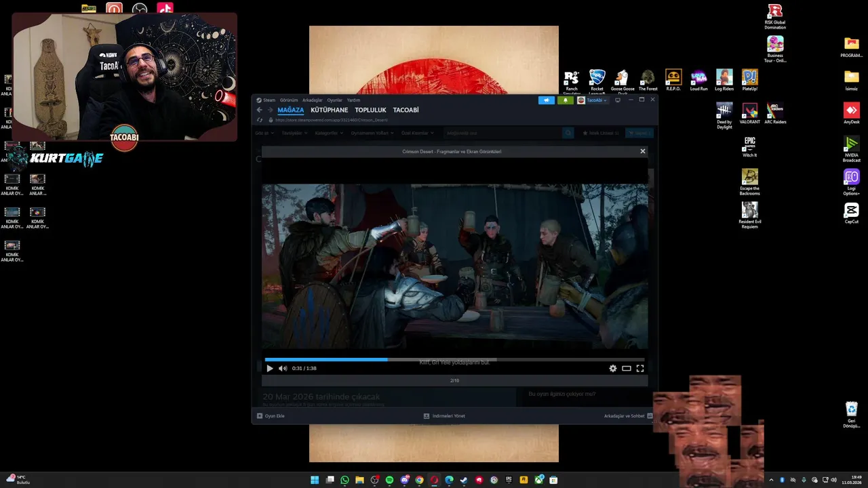Open the Arkadaşlar menu

[313, 100]
